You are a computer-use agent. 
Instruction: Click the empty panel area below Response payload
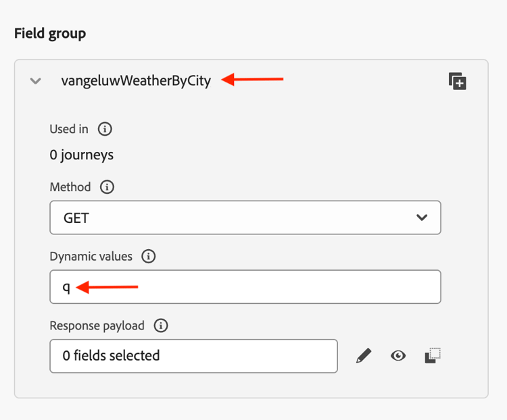250,385
